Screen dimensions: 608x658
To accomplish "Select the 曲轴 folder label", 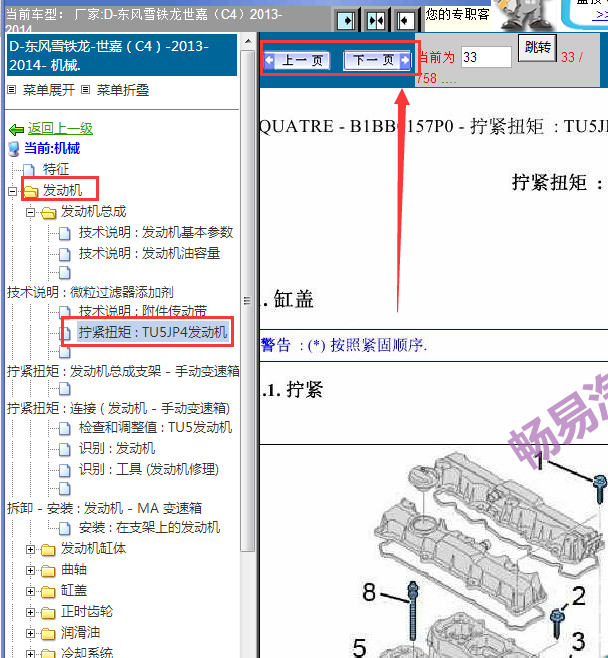I will pos(74,569).
